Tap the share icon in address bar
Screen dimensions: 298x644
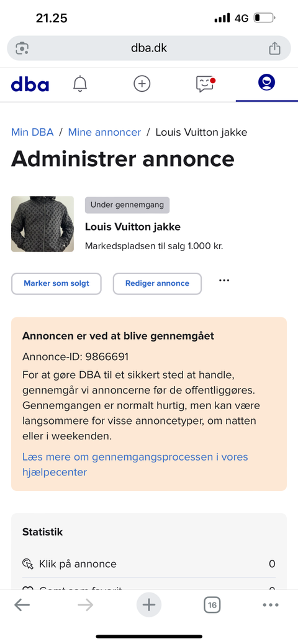(x=274, y=48)
